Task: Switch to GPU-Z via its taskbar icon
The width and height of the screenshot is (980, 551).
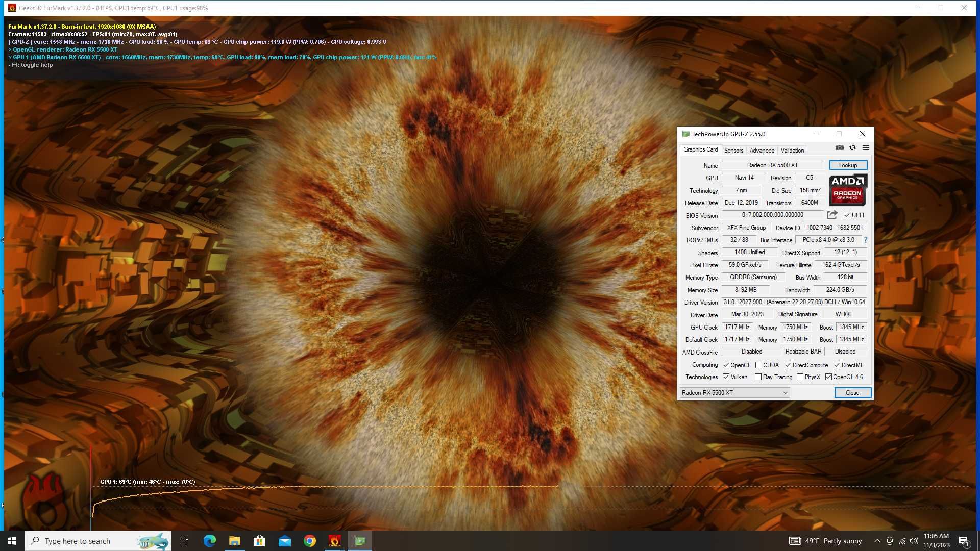Action: point(360,541)
